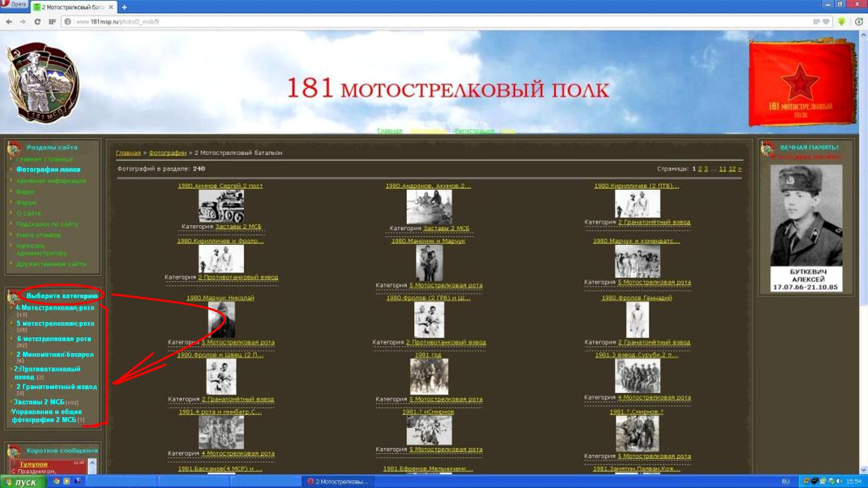Image resolution: width=868 pixels, height=488 pixels.
Task: Open thumbnail '1980.Кирилличев (2 ПТВ)...'
Action: pyautogui.click(x=637, y=204)
